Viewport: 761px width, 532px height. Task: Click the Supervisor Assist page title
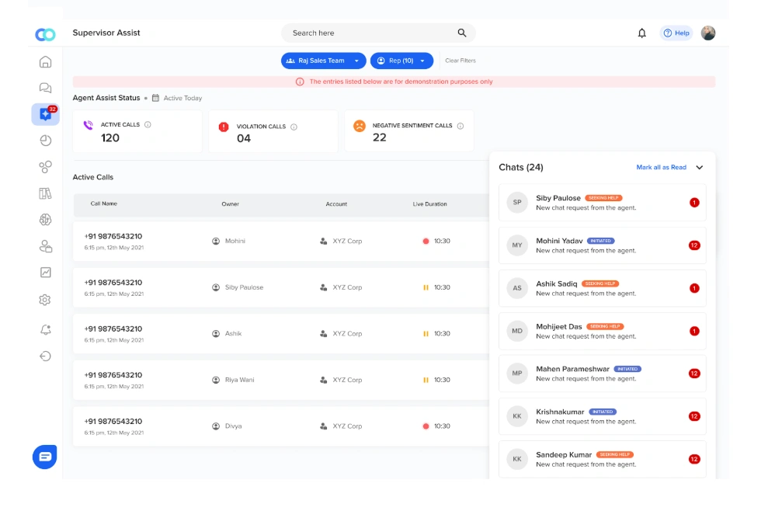tap(106, 33)
